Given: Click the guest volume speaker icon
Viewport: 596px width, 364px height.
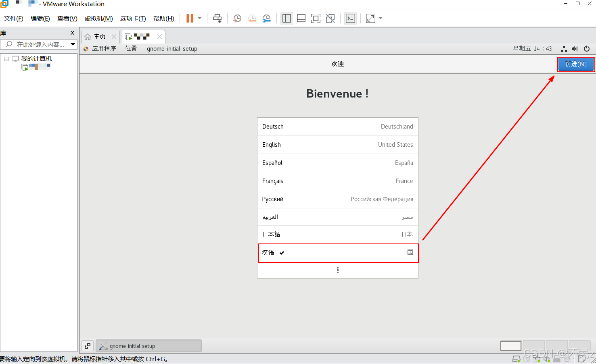Looking at the screenshot, I should click(575, 49).
